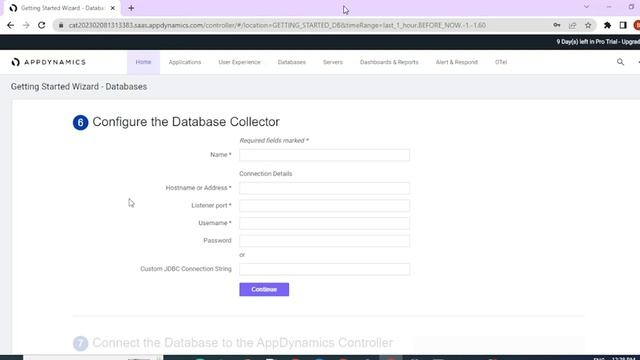Screen dimensions: 640x360
Task: Click the Username input field
Action: pos(324,223)
